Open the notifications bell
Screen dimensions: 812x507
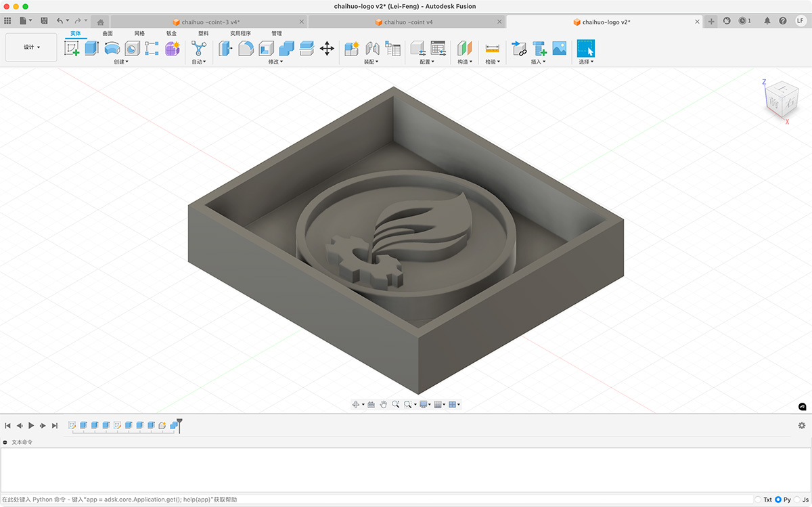pos(767,22)
